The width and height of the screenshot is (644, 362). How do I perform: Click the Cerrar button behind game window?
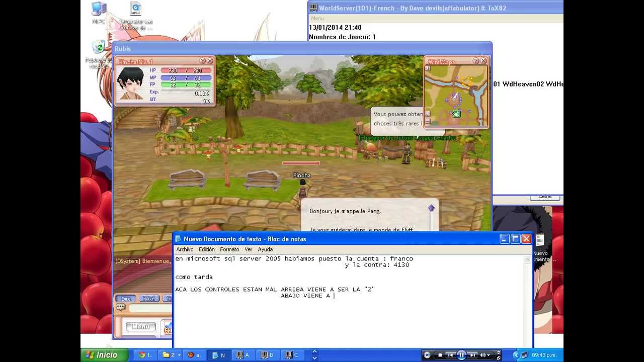click(545, 197)
